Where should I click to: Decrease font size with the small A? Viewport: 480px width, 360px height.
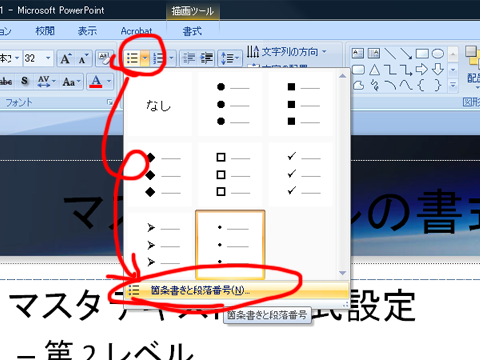(83, 59)
